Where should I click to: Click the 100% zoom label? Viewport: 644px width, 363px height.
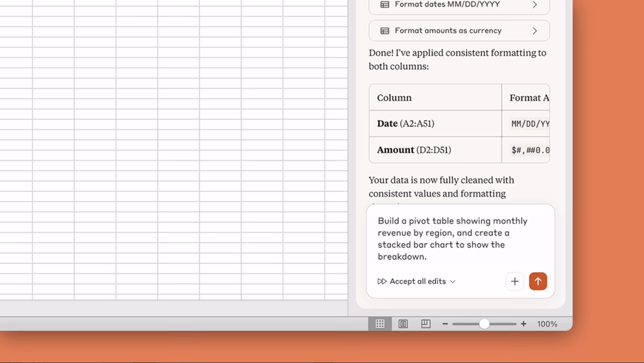pyautogui.click(x=547, y=324)
